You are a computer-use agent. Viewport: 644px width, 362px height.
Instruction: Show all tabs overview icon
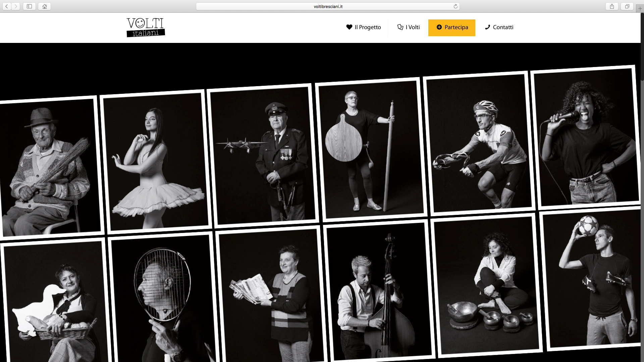[627, 6]
